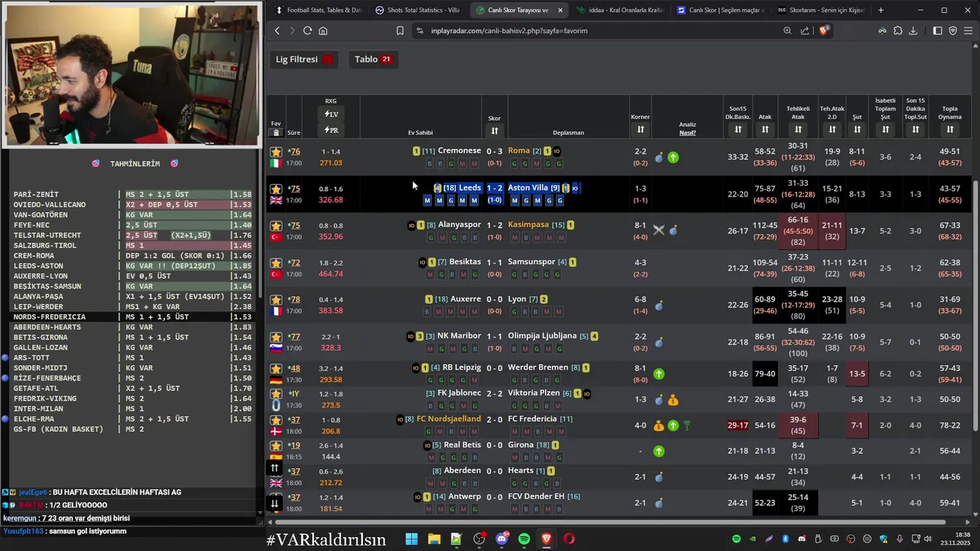Screen dimensions: 980x551
Task: Go back using the browser back arrow
Action: (x=277, y=31)
